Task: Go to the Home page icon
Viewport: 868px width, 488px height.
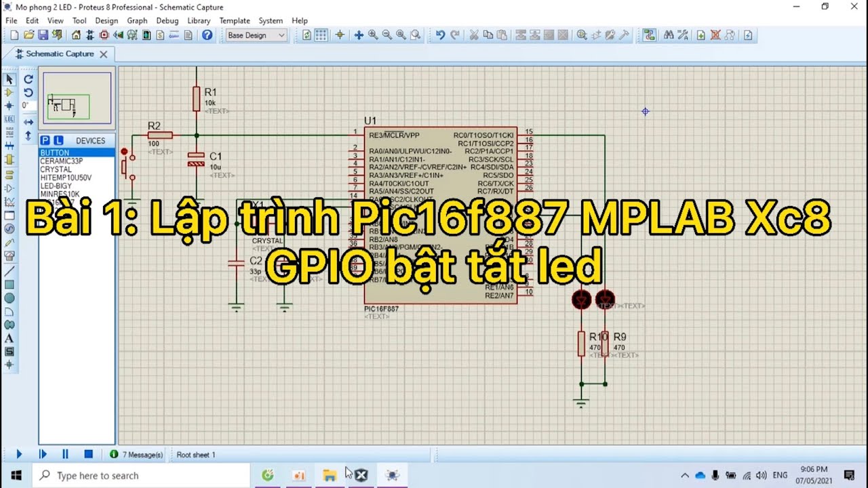Action: pos(76,35)
